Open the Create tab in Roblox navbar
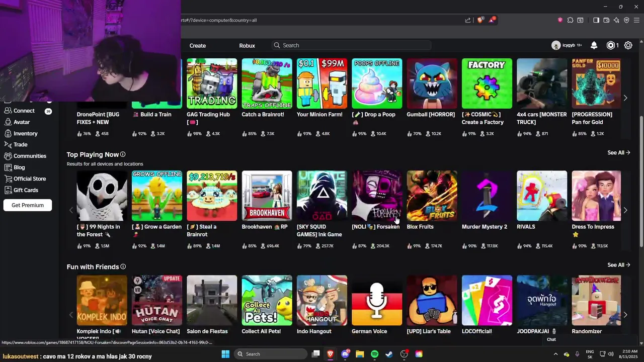Viewport: 644px width, 362px height. tap(198, 45)
